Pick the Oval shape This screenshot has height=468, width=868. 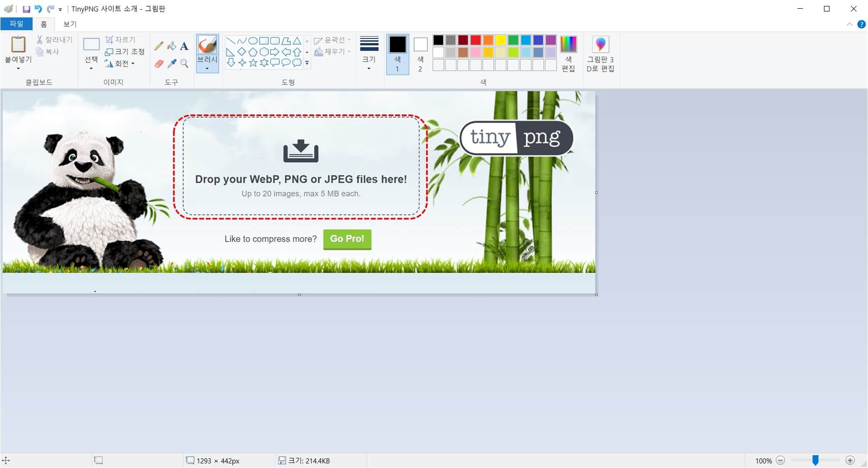253,41
